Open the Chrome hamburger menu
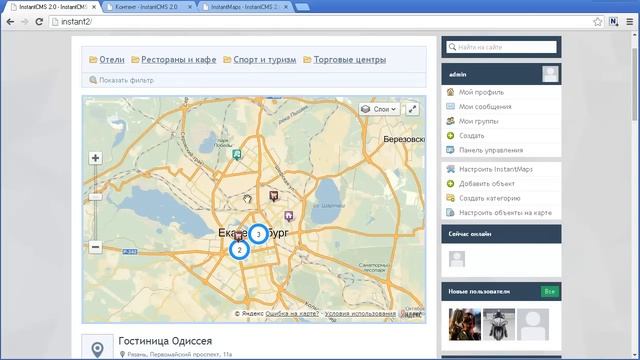 pyautogui.click(x=630, y=22)
